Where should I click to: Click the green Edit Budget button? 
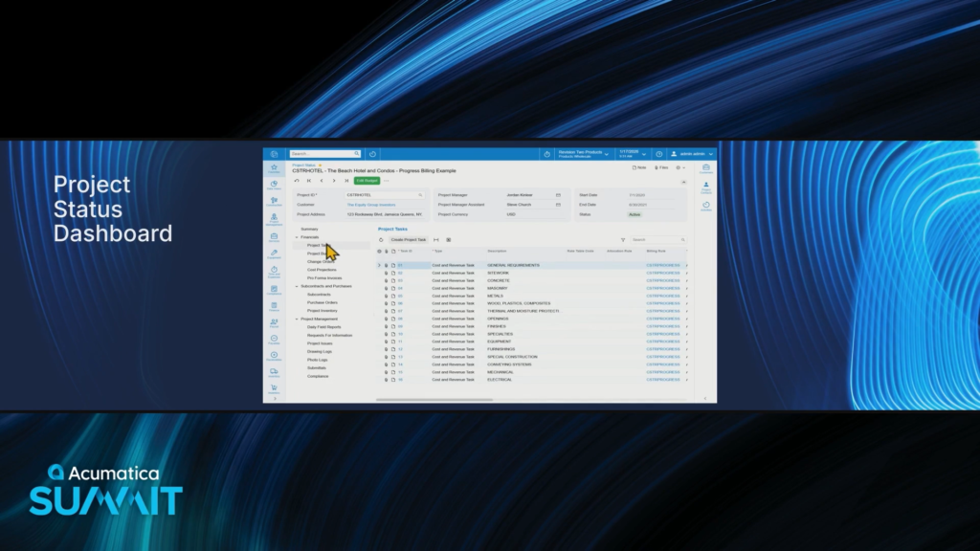[366, 180]
